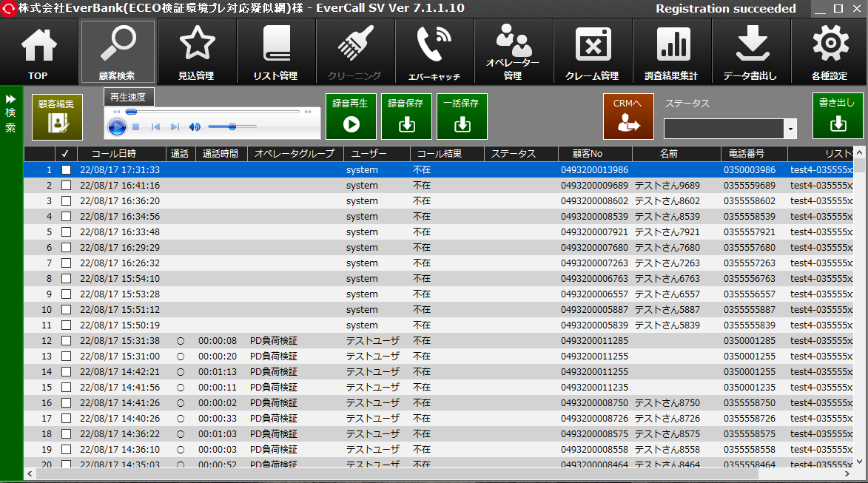Click 録音再生 play recording button
This screenshot has width=868, height=483.
[x=351, y=116]
